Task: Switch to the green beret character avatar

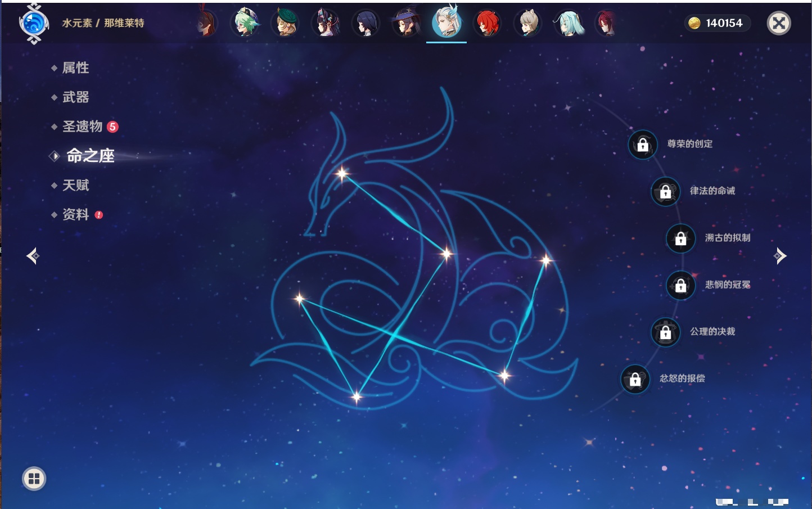Action: (x=286, y=23)
